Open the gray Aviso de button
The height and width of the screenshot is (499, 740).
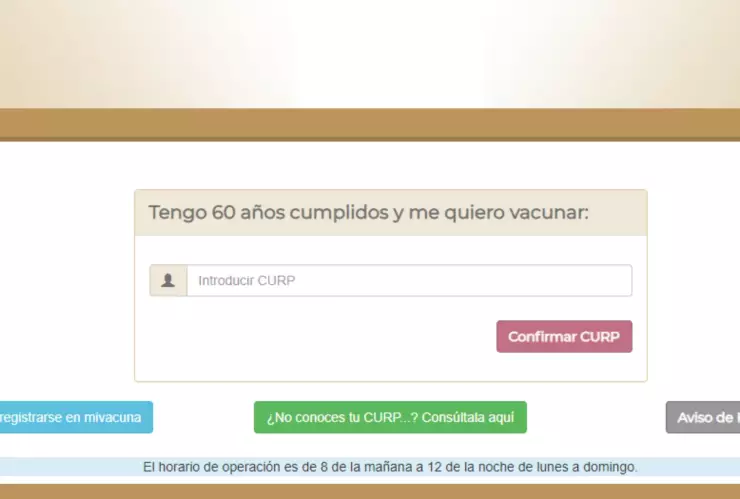click(705, 417)
